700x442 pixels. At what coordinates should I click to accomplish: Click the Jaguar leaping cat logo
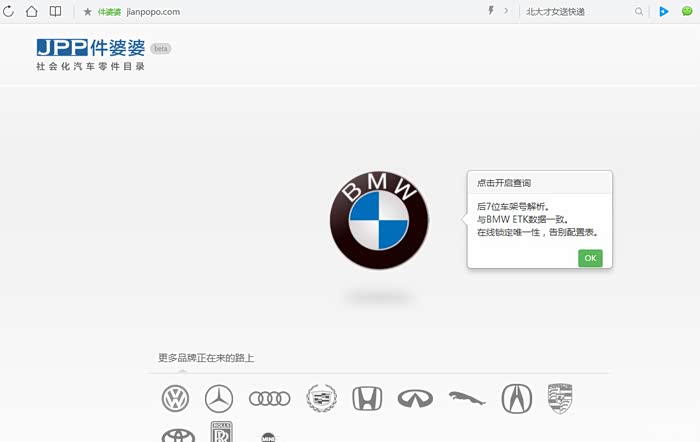click(x=466, y=398)
